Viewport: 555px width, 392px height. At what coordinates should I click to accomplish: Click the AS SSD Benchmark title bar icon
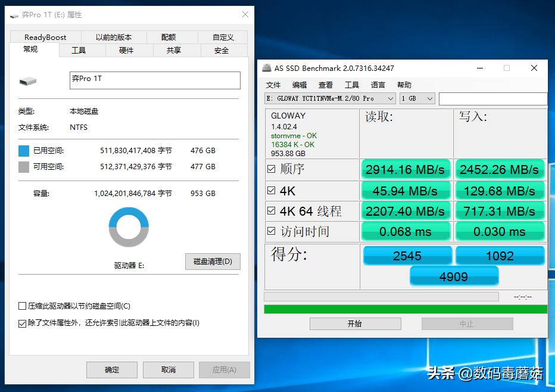point(267,68)
